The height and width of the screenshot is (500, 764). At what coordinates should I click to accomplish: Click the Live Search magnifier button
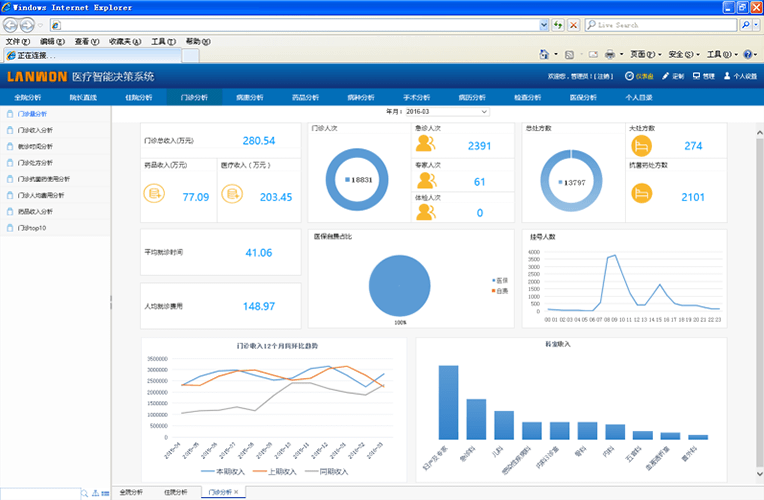(x=745, y=25)
